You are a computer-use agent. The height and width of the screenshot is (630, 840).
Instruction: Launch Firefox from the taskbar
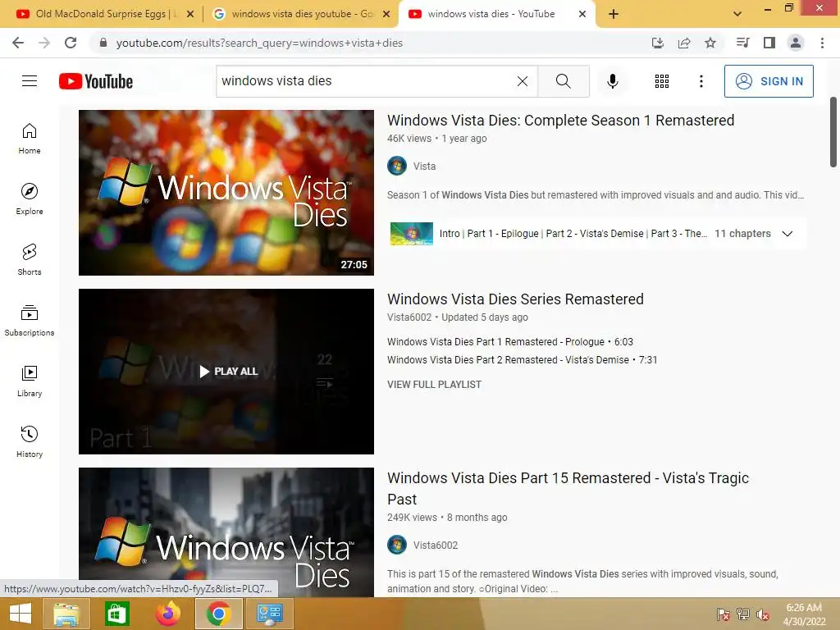[167, 614]
